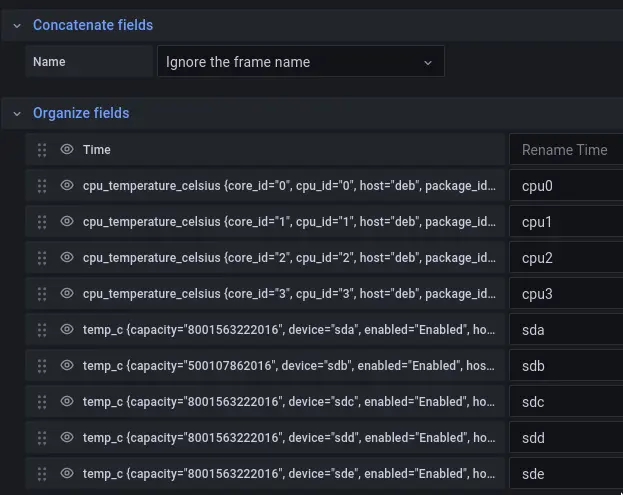This screenshot has width=623, height=495.
Task: Click drag handle for device="sdc" row
Action: click(x=42, y=402)
